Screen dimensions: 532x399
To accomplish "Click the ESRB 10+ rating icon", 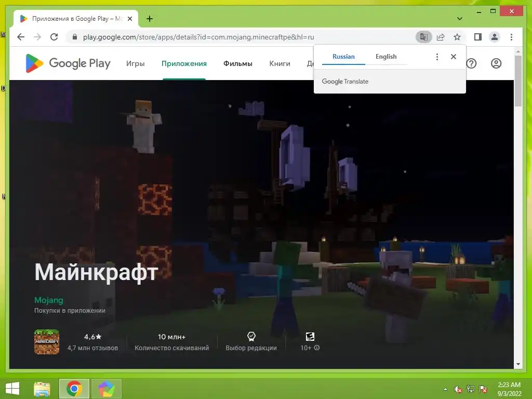I will [310, 336].
